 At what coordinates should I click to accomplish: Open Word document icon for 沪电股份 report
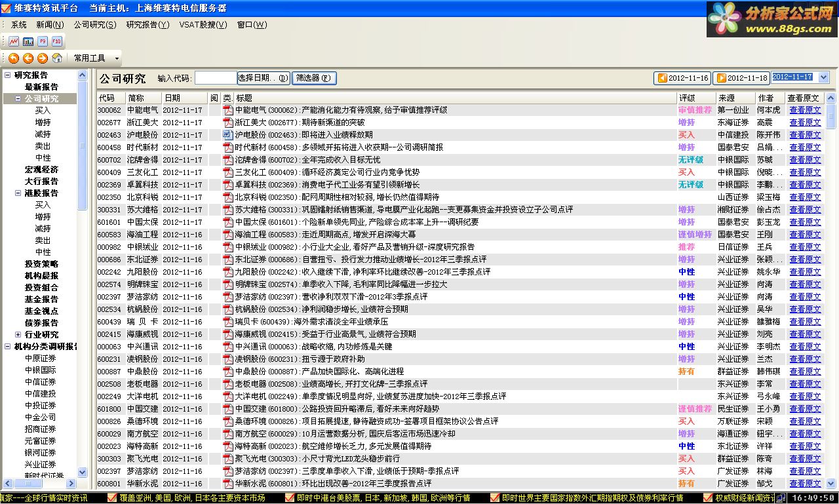tap(228, 135)
